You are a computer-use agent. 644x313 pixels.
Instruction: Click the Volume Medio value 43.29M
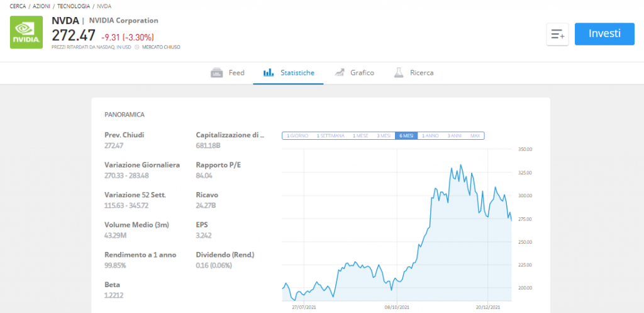click(x=116, y=236)
